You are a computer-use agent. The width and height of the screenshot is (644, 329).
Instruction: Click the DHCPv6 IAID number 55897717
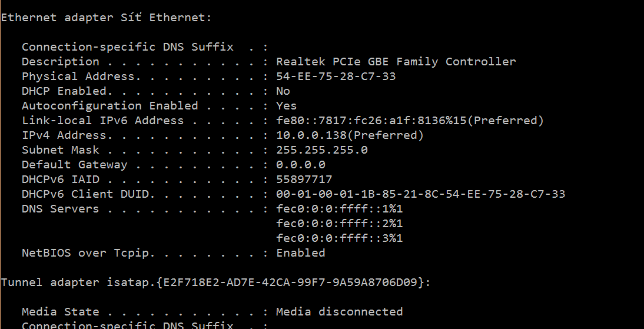pos(304,180)
